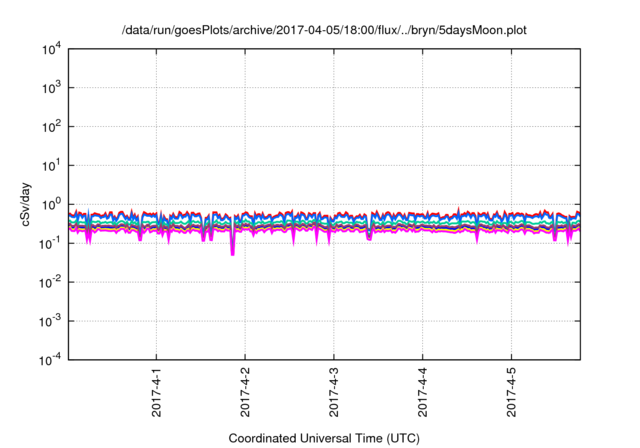
Task: Click the 10^2 y-axis tick label
Action: click(x=52, y=127)
